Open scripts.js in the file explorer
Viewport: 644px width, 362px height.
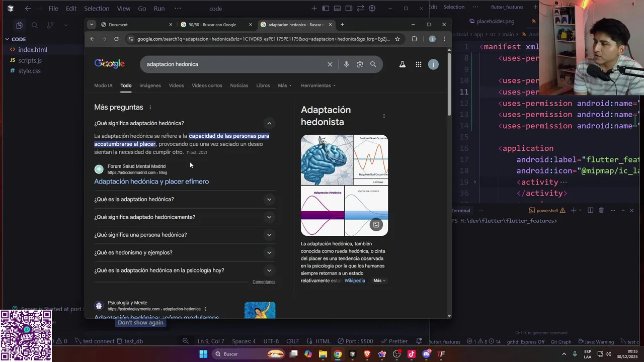(30, 60)
